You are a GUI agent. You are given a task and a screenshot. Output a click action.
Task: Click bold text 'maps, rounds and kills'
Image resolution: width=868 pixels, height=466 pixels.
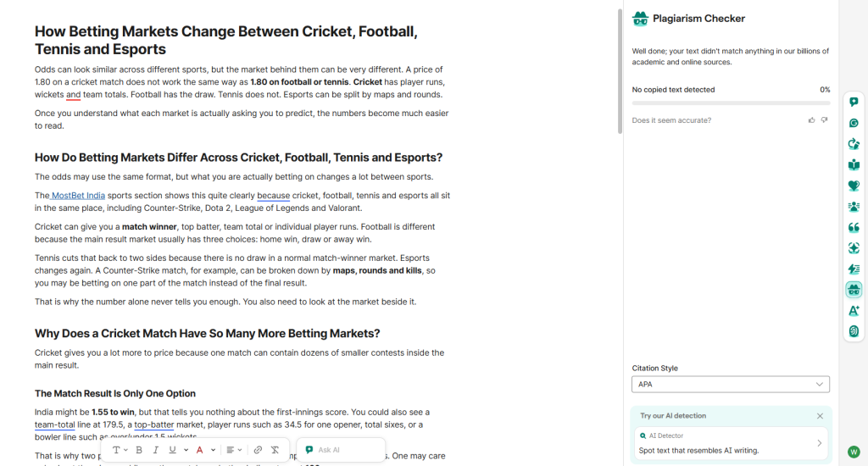point(377,270)
